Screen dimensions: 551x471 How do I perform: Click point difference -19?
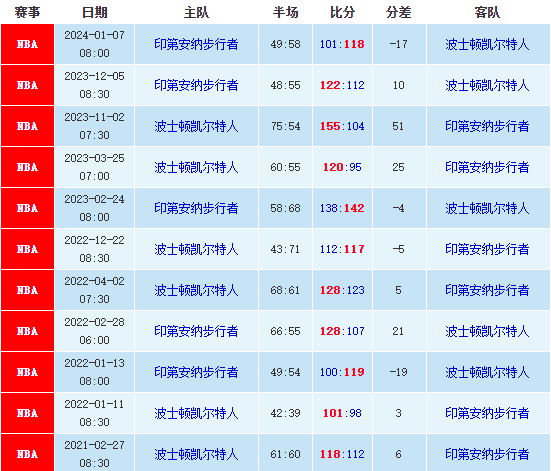pyautogui.click(x=398, y=372)
